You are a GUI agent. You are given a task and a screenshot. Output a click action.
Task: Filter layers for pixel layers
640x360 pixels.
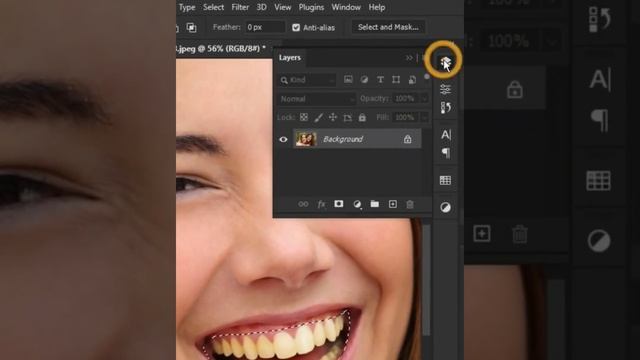[348, 80]
